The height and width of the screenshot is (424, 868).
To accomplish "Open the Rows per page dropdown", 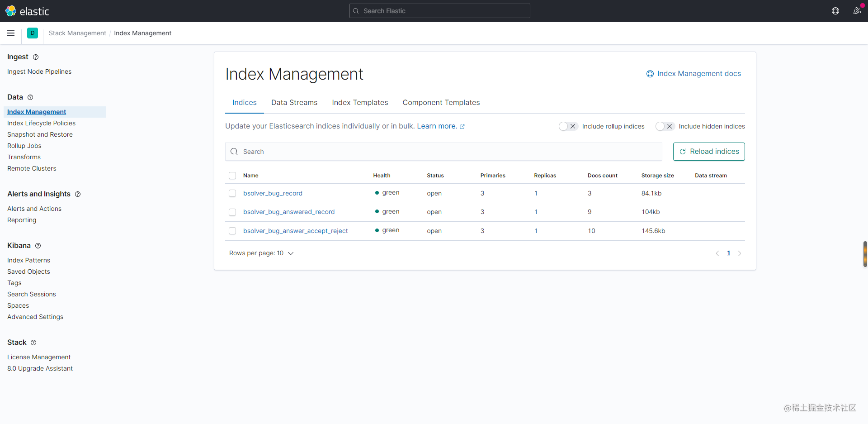I will [x=261, y=253].
